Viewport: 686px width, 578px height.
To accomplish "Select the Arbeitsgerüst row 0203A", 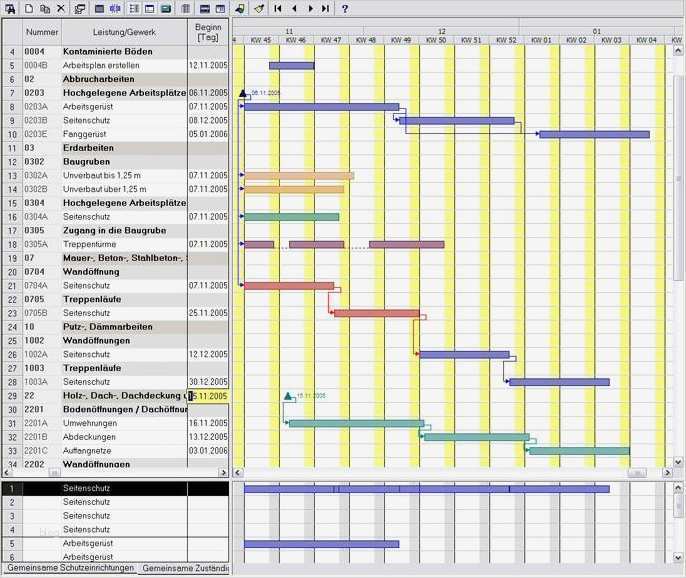I will tap(116, 106).
